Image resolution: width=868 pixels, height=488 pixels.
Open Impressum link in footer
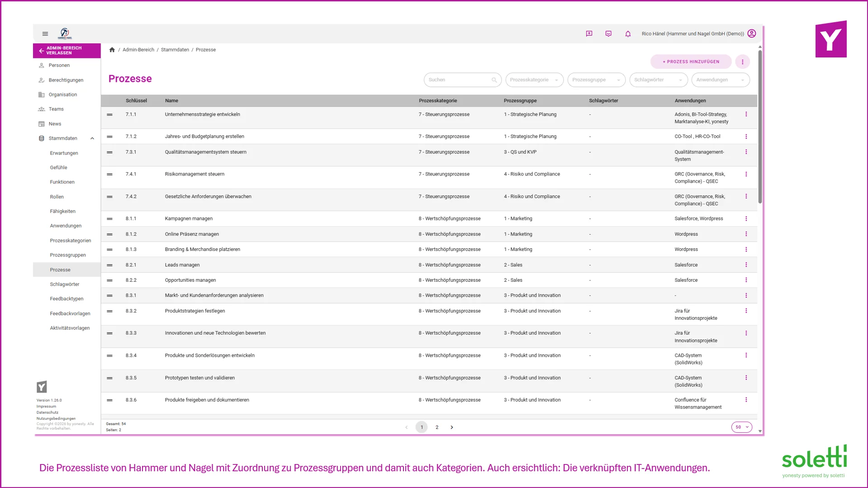pyautogui.click(x=47, y=407)
